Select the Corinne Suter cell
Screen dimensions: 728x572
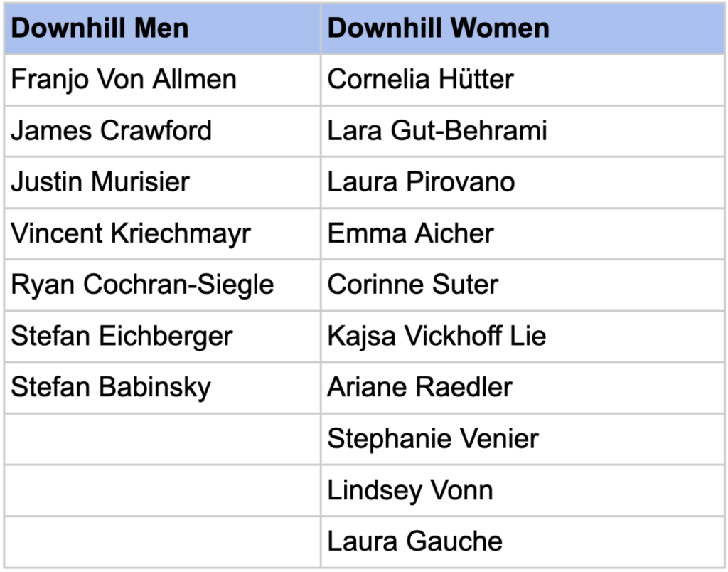tap(412, 285)
